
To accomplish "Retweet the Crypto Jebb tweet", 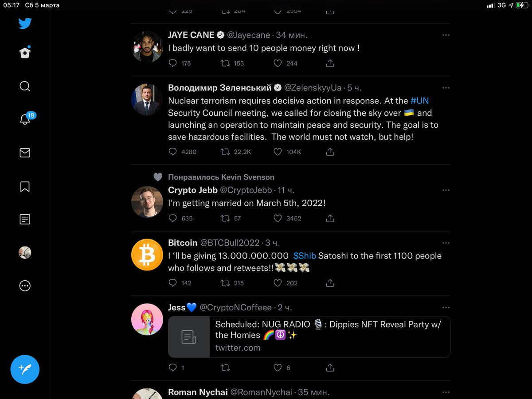I will (225, 219).
